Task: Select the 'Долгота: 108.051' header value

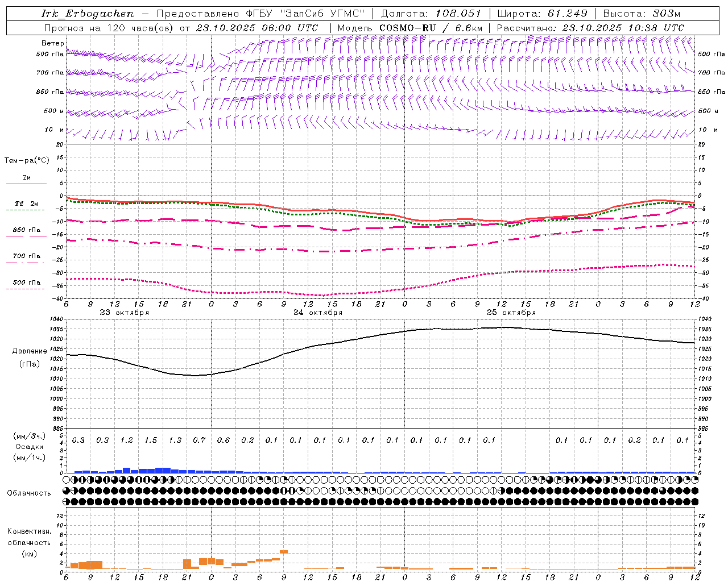Action: (431, 14)
